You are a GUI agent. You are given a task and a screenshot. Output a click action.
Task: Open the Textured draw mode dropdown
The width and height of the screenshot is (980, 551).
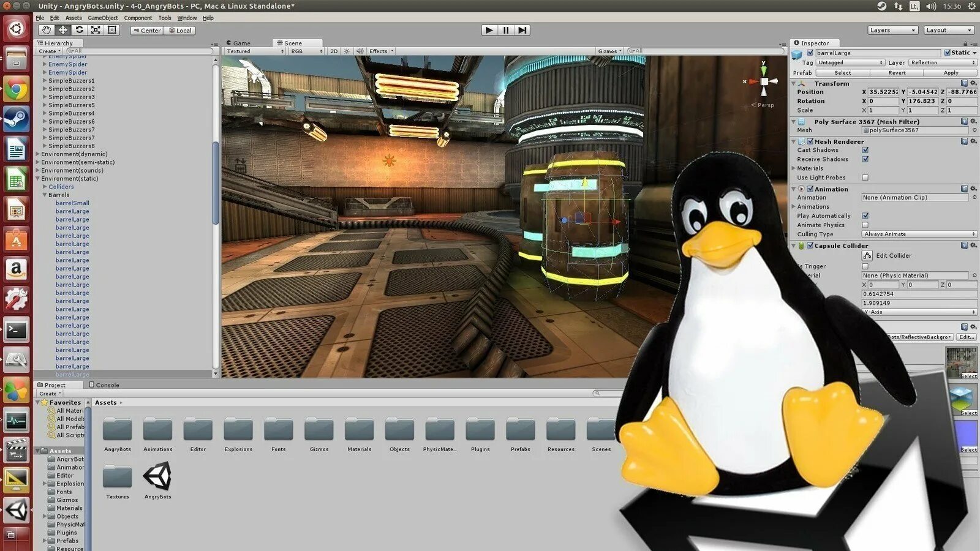coord(255,51)
